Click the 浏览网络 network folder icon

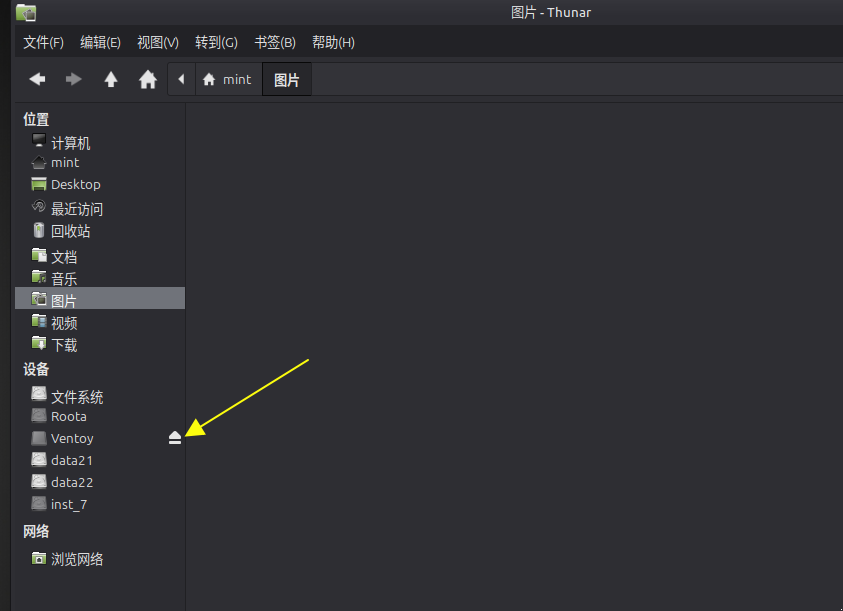point(39,558)
